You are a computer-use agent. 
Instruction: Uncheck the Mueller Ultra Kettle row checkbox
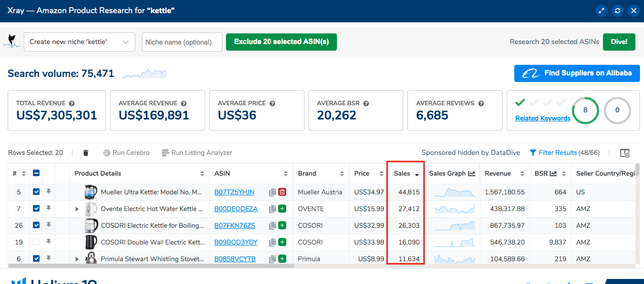pyautogui.click(x=36, y=192)
